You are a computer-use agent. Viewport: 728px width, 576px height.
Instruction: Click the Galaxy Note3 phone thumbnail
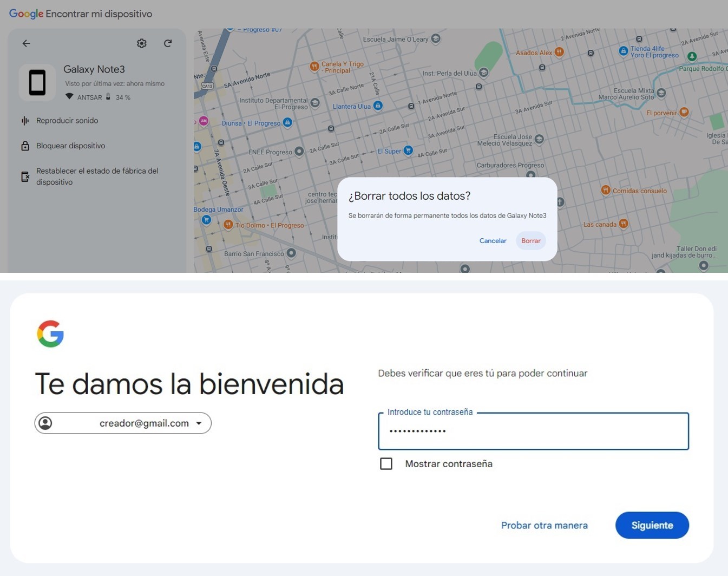coord(37,83)
